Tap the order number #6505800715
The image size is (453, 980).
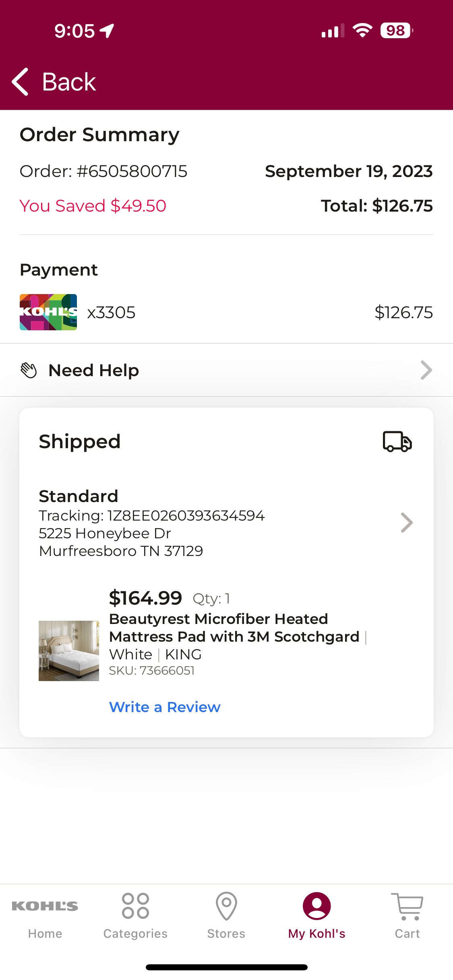point(132,171)
